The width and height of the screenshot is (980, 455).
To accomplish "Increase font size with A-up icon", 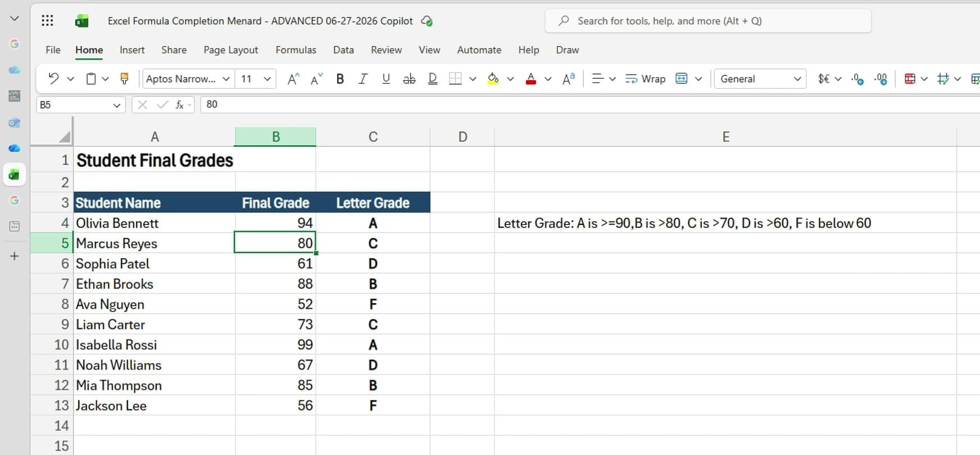I will 293,79.
